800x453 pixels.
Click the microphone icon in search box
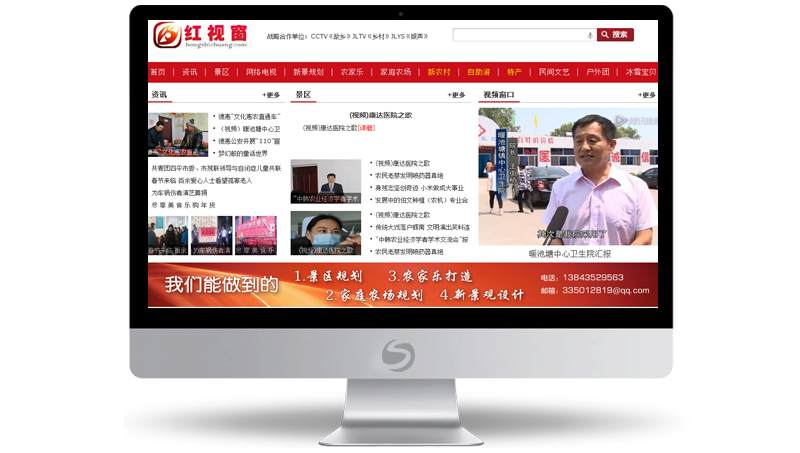coord(590,35)
